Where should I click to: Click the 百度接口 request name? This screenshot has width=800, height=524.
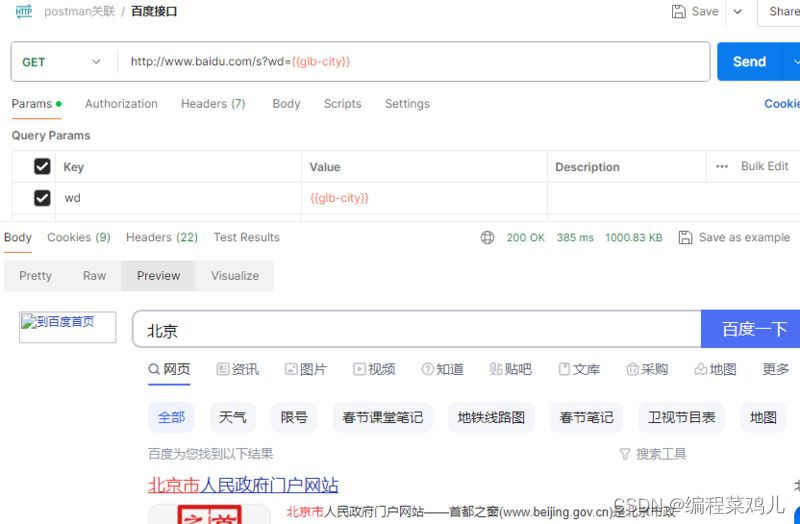pyautogui.click(x=154, y=11)
